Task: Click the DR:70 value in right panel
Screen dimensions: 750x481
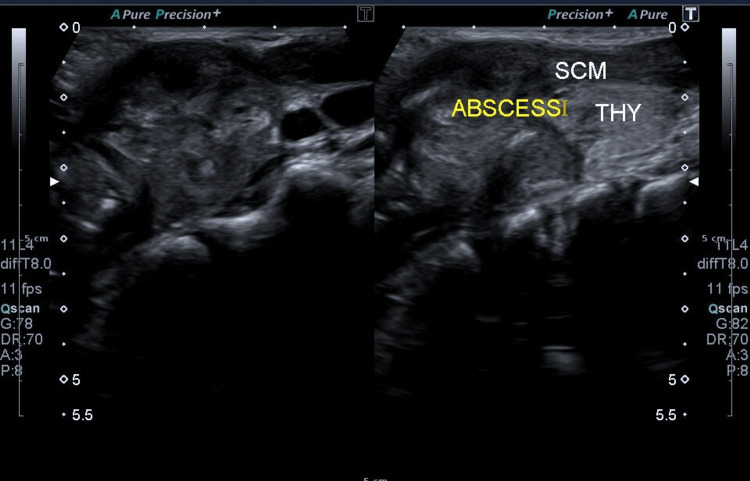Action: pyautogui.click(x=728, y=339)
